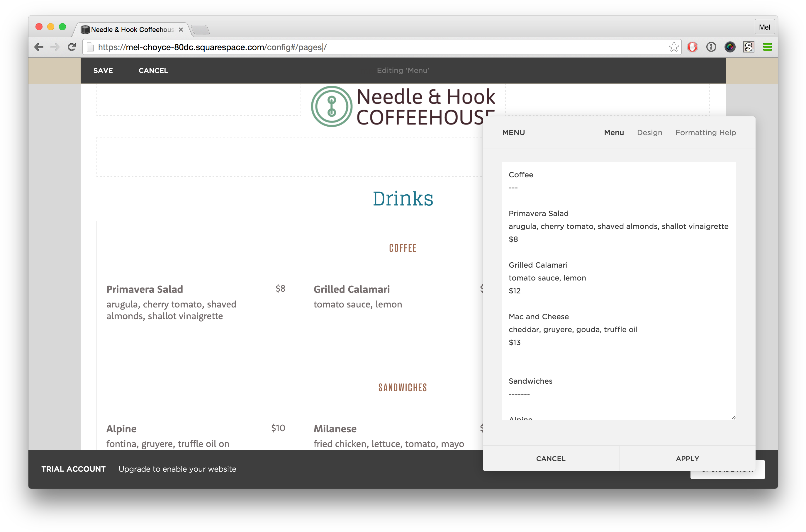Screen dimensions: 806x532
Task: Open the Chrome hamburger menu
Action: 767,47
